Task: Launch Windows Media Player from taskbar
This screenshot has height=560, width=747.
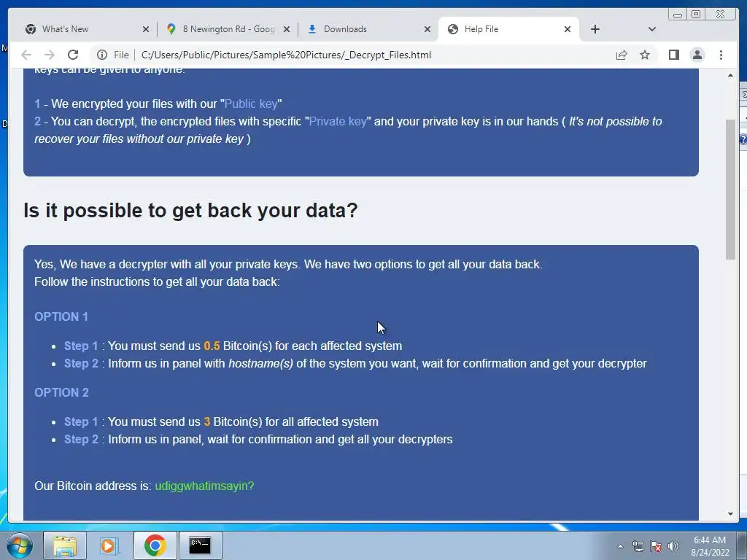Action: point(109,545)
